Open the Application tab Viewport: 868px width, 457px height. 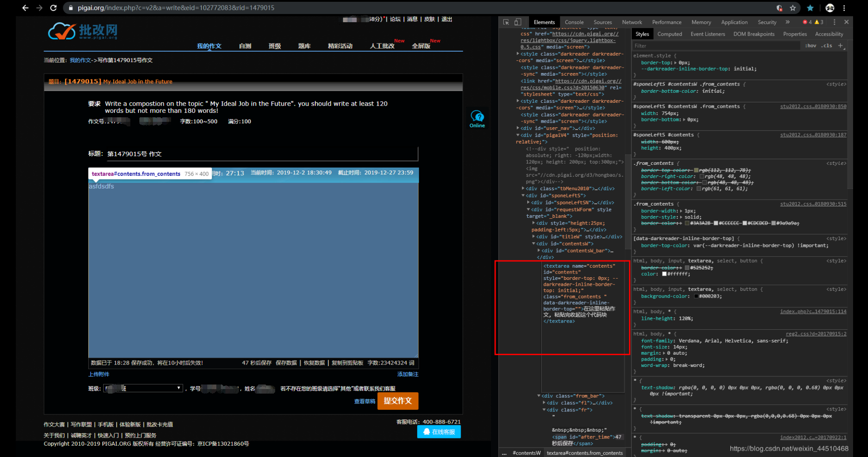(x=734, y=22)
